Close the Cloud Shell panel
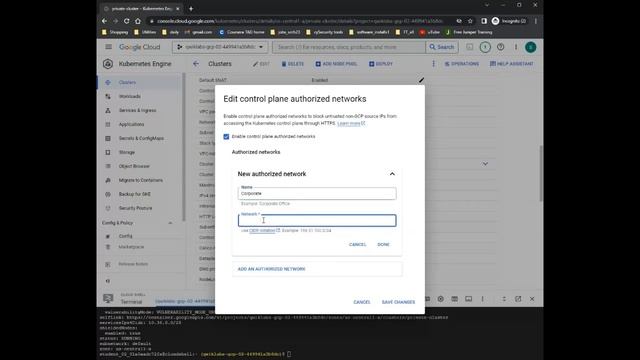 [x=532, y=299]
